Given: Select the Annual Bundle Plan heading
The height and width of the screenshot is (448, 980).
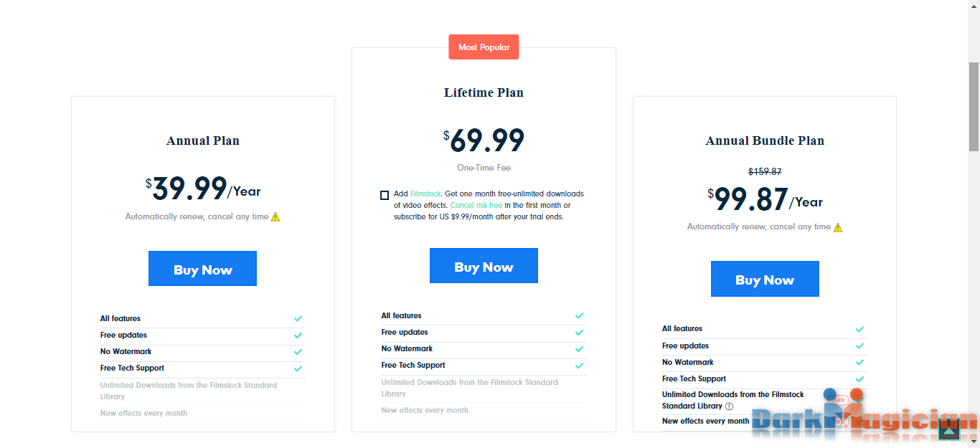Looking at the screenshot, I should [x=765, y=140].
